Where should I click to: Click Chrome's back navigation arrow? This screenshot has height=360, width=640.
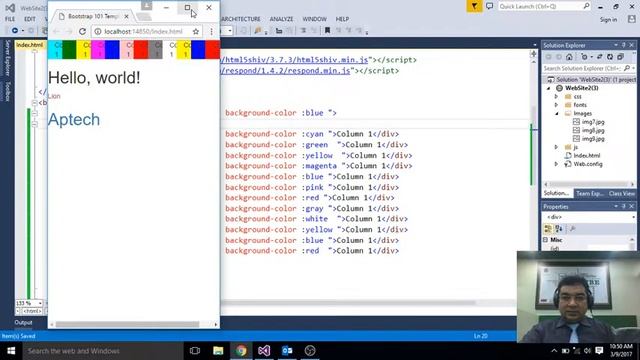[56, 31]
